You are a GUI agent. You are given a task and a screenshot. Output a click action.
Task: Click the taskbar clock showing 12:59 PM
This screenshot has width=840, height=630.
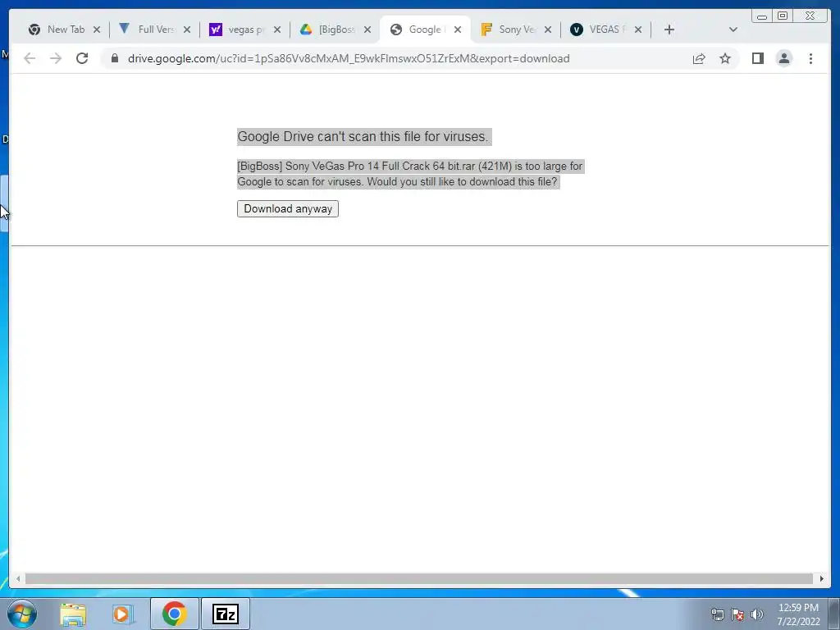(798, 614)
